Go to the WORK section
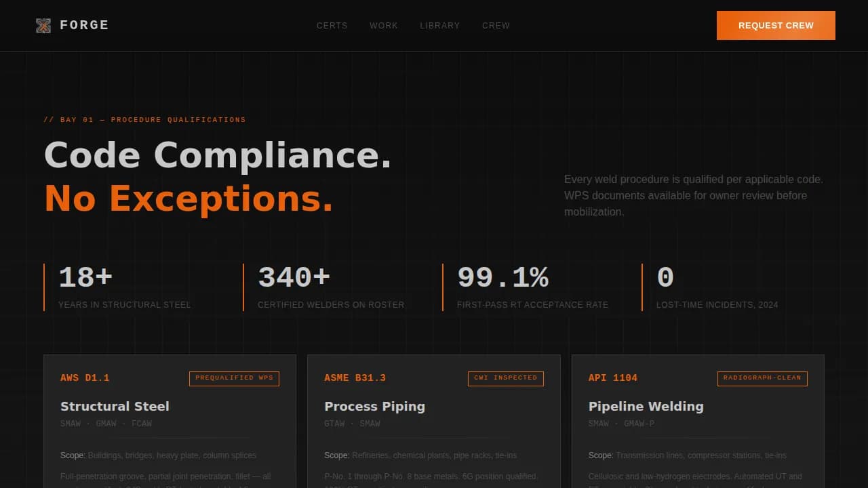This screenshot has height=488, width=868. (384, 25)
